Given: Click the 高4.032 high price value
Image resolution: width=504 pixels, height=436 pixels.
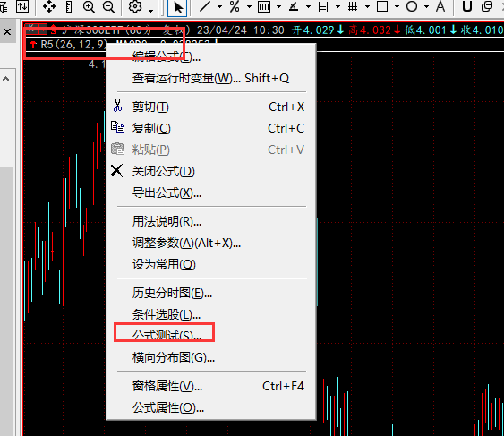Looking at the screenshot, I should pyautogui.click(x=370, y=30).
